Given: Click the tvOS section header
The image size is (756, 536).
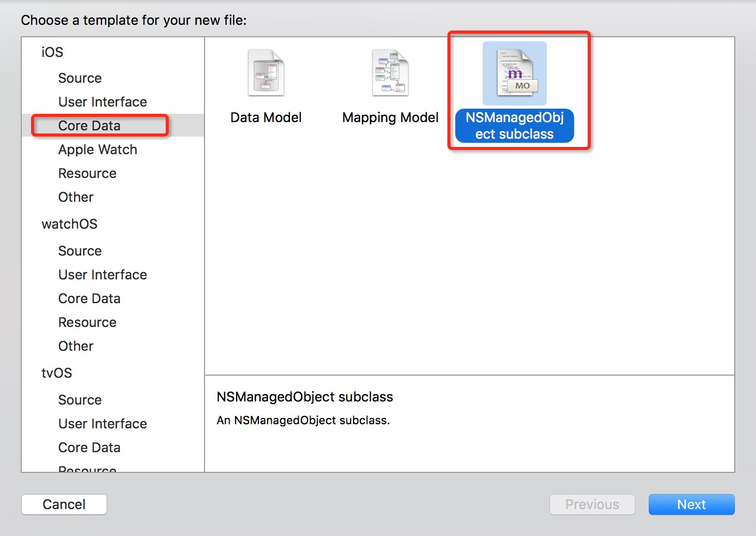Looking at the screenshot, I should [56, 373].
